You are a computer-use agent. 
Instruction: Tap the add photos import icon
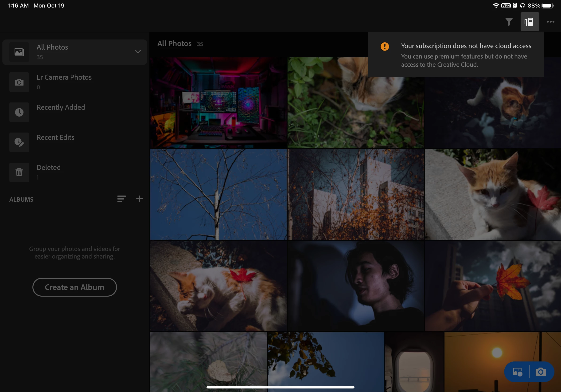[x=517, y=372]
